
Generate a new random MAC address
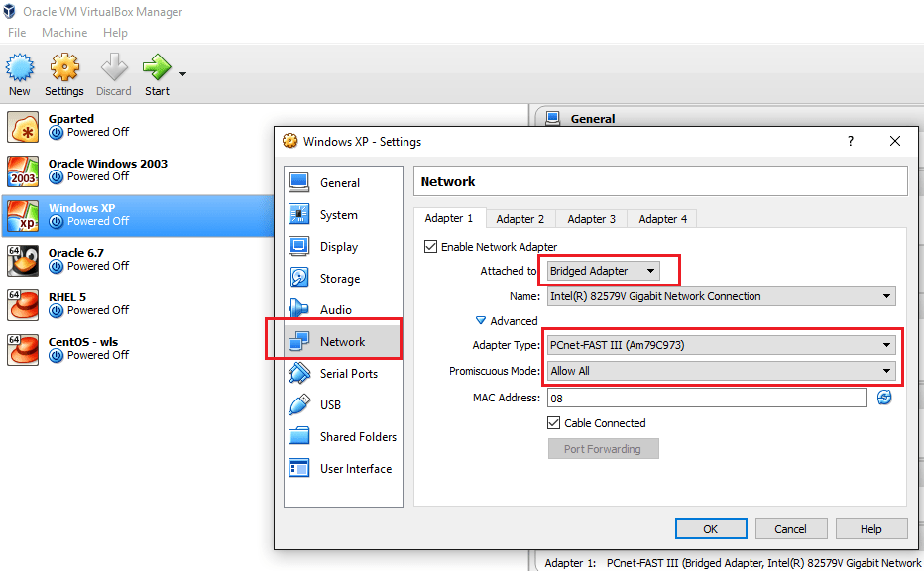884,398
